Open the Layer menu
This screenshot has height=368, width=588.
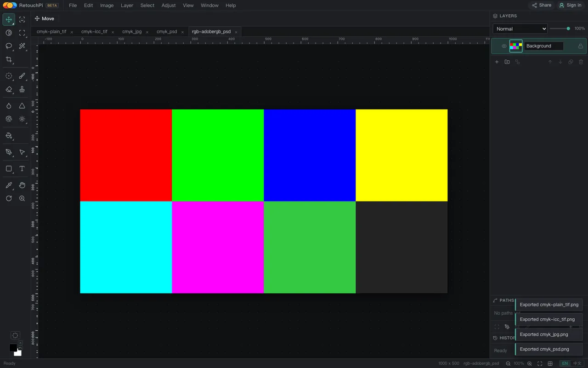(x=127, y=6)
